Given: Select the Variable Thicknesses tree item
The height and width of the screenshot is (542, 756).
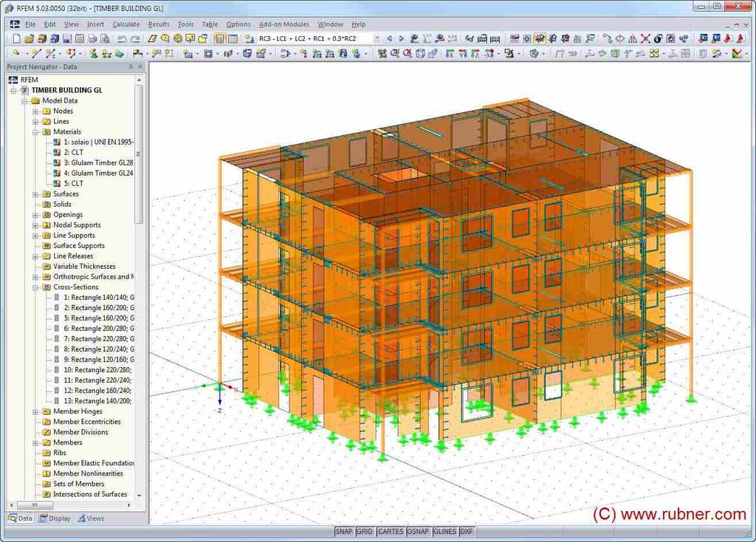Looking at the screenshot, I should pyautogui.click(x=84, y=266).
